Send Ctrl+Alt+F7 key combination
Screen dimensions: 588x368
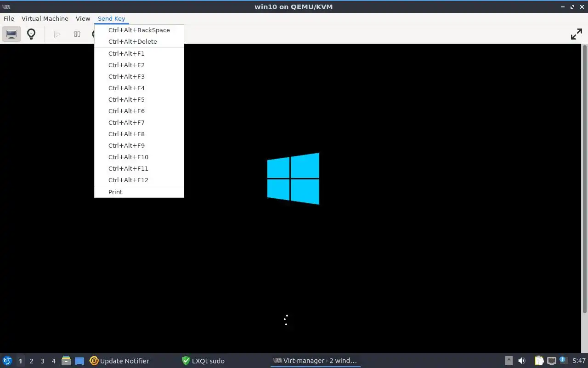coord(139,122)
